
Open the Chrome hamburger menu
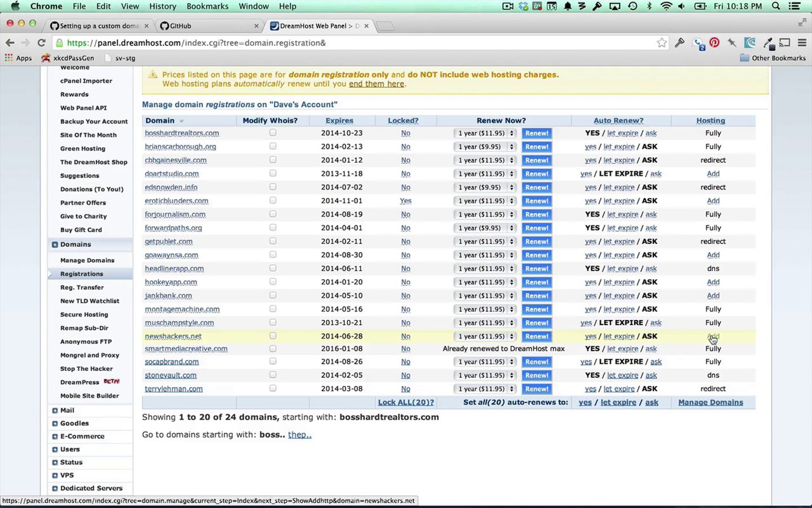pyautogui.click(x=802, y=43)
